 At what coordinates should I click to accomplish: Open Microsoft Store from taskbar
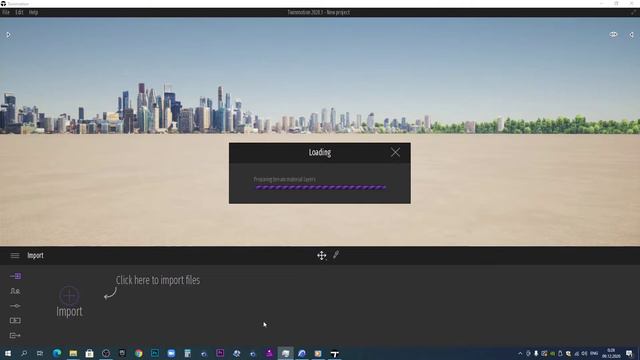click(89, 353)
